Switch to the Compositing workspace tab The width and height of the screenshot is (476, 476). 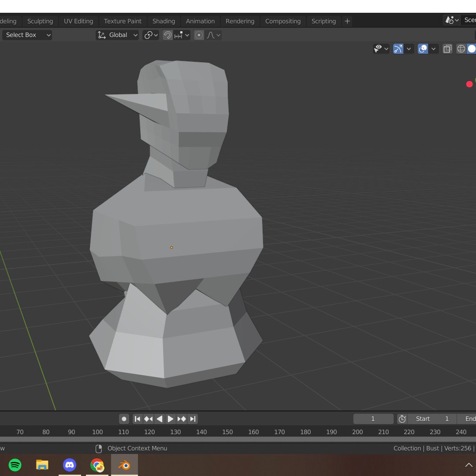point(283,21)
